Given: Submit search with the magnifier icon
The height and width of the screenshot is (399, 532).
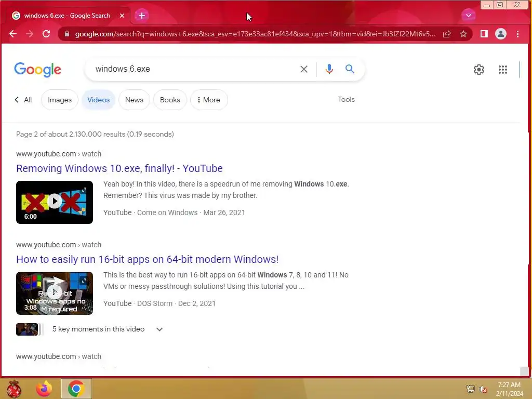Looking at the screenshot, I should 350,69.
